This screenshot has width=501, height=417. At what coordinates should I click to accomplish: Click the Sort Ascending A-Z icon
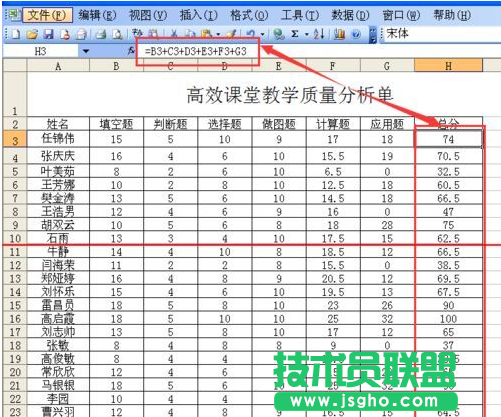point(319,34)
